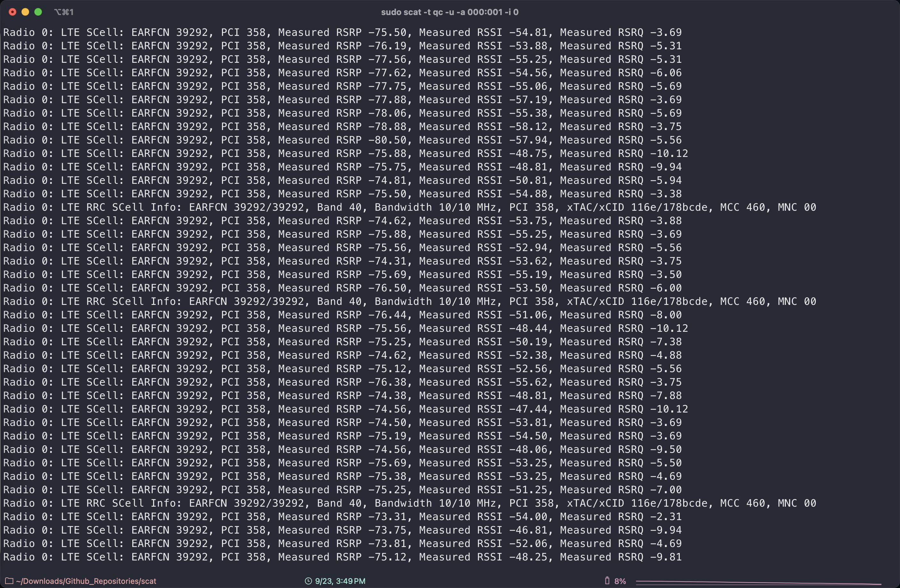Pick the RSRQ value -9.81
The width and height of the screenshot is (900, 588).
[x=666, y=557]
